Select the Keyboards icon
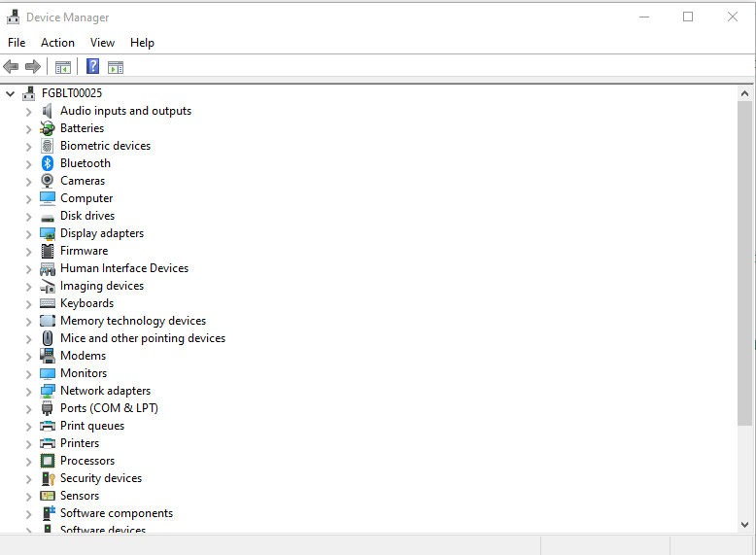 (48, 303)
